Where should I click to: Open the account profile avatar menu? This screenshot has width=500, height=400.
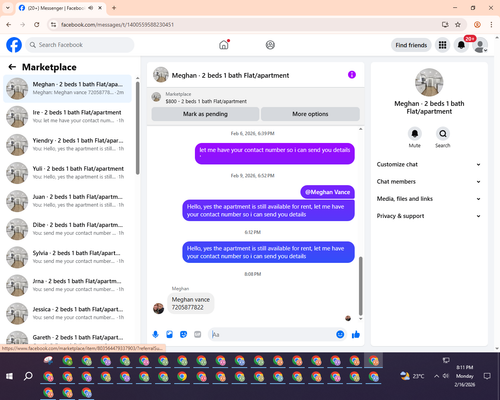point(480,45)
